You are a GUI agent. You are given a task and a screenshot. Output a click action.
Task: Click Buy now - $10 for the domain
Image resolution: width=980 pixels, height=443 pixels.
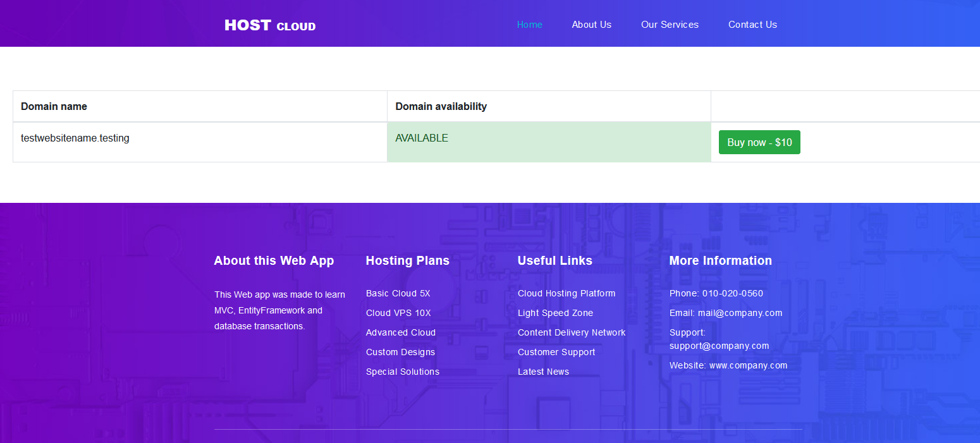pyautogui.click(x=759, y=142)
